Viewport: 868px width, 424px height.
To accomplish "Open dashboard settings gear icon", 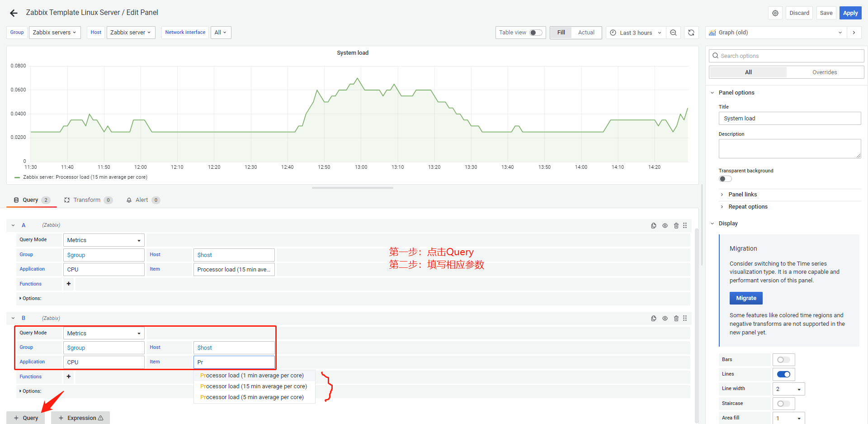I will click(775, 13).
